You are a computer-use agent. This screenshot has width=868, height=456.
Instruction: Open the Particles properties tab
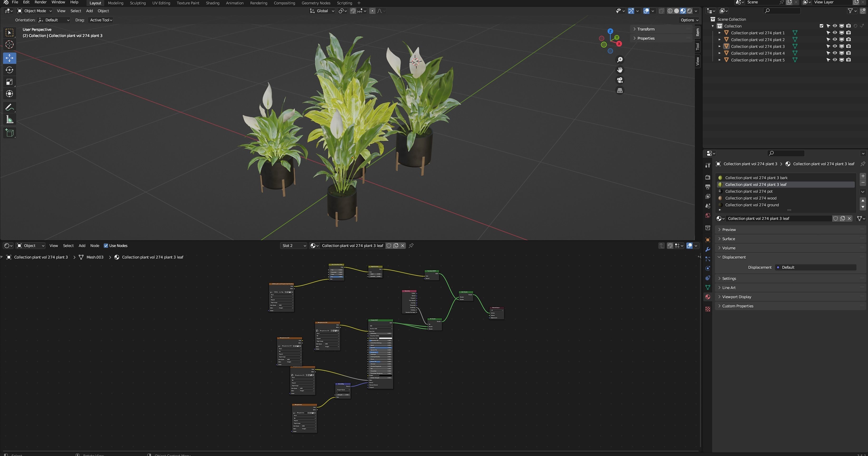(708, 259)
